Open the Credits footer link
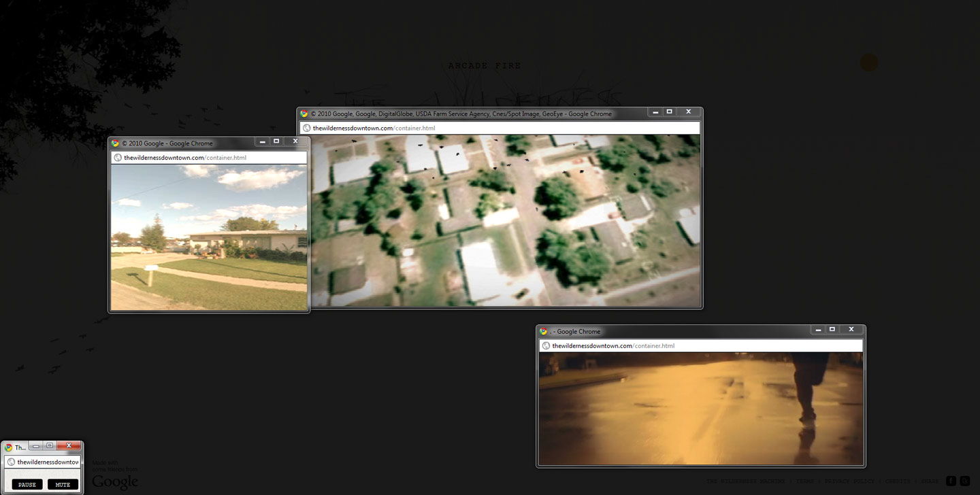This screenshot has height=495, width=980. [x=898, y=481]
